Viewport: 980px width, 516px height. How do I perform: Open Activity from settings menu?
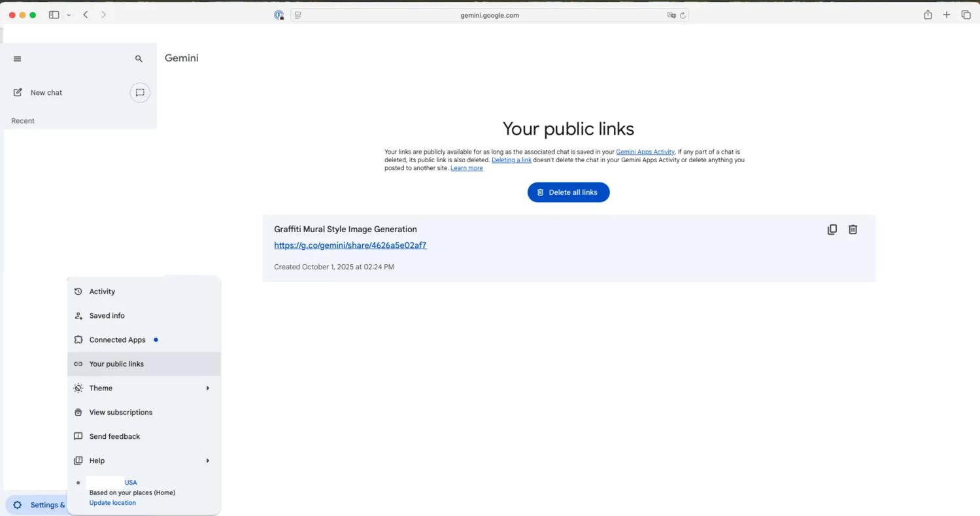[x=102, y=292]
